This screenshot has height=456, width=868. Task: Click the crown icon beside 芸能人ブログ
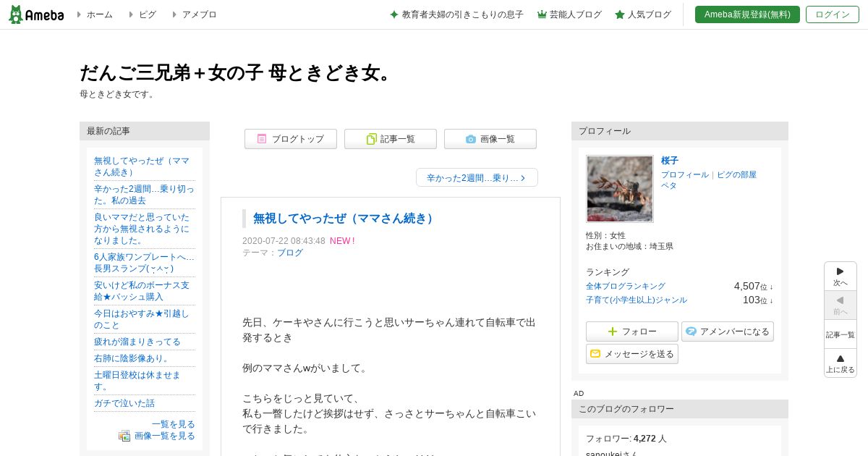tap(542, 14)
